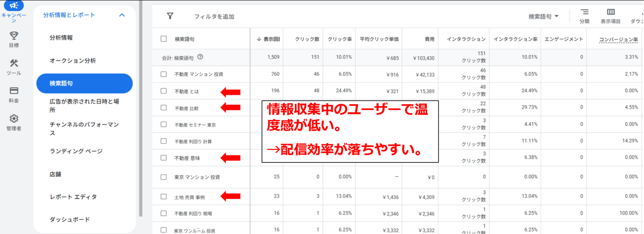
Task: Open the ツール wrench icon
Action: (14, 63)
